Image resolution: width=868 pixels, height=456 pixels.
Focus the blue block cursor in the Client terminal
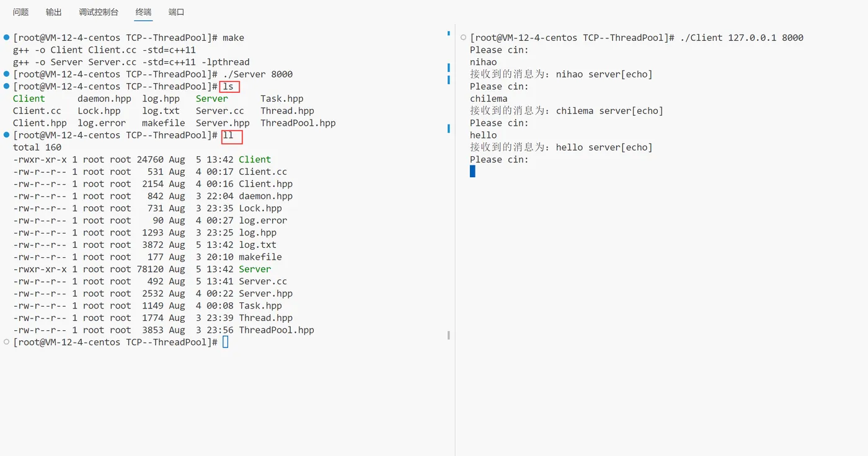472,172
